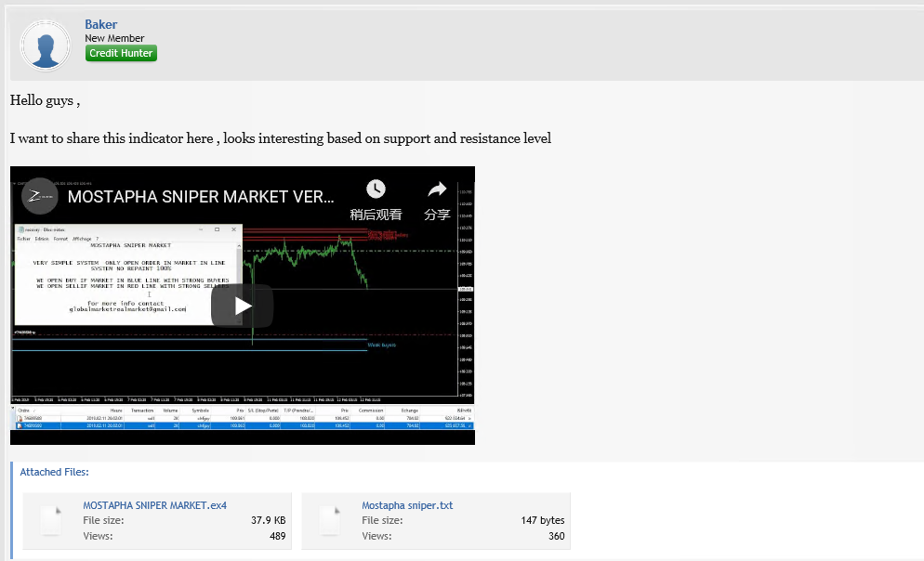The width and height of the screenshot is (924, 561).
Task: Click the Mostapha sniper.txt file icon
Action: pos(330,520)
